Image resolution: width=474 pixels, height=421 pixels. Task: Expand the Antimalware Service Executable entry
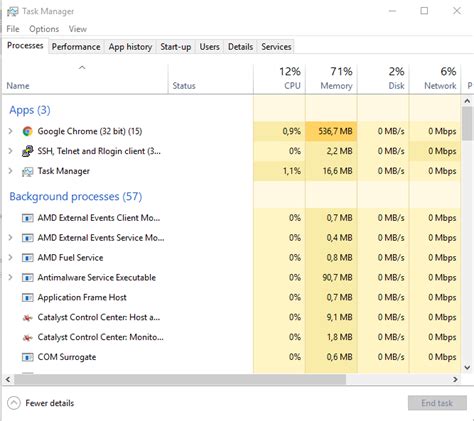[x=10, y=277]
